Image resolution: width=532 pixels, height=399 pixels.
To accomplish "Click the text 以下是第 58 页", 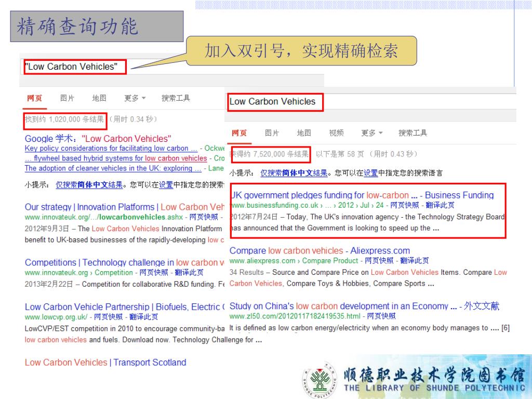I will click(340, 154).
